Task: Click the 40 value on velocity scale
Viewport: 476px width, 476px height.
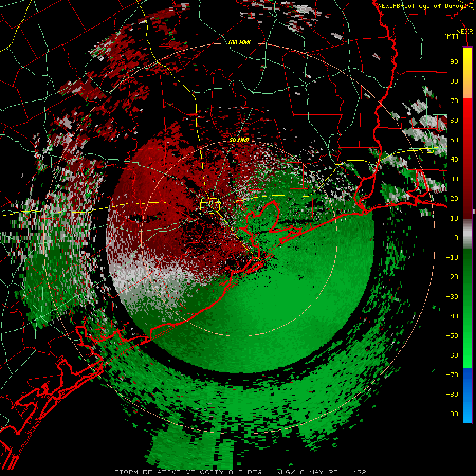Action: coord(454,159)
